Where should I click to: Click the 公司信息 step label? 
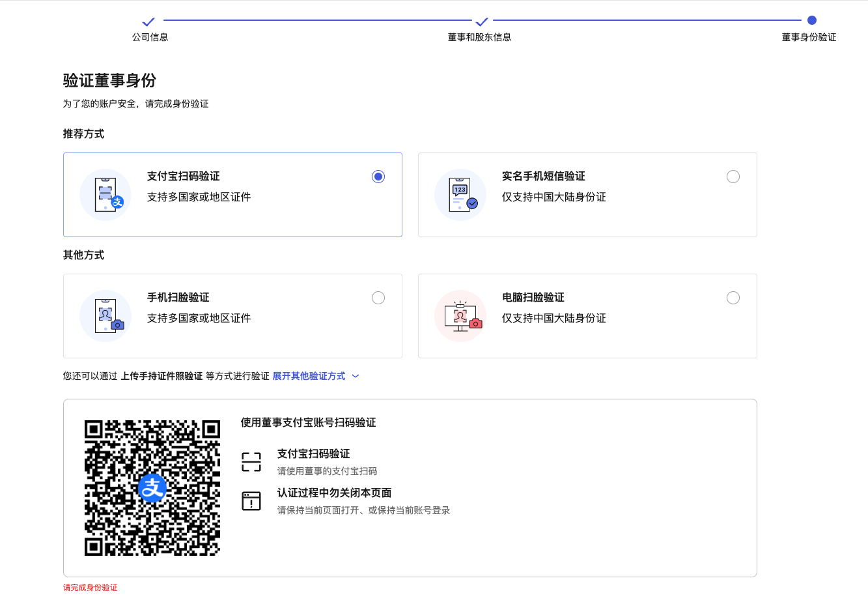pos(150,37)
